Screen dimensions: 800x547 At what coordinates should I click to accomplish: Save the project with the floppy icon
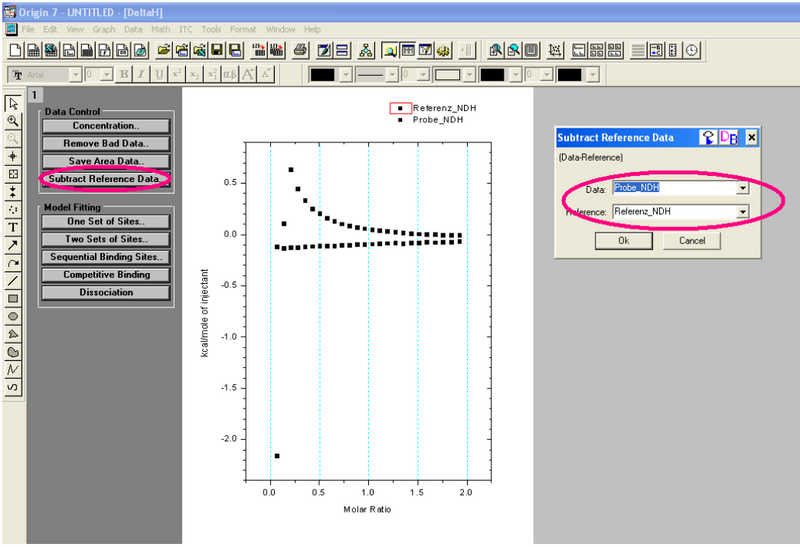point(217,50)
